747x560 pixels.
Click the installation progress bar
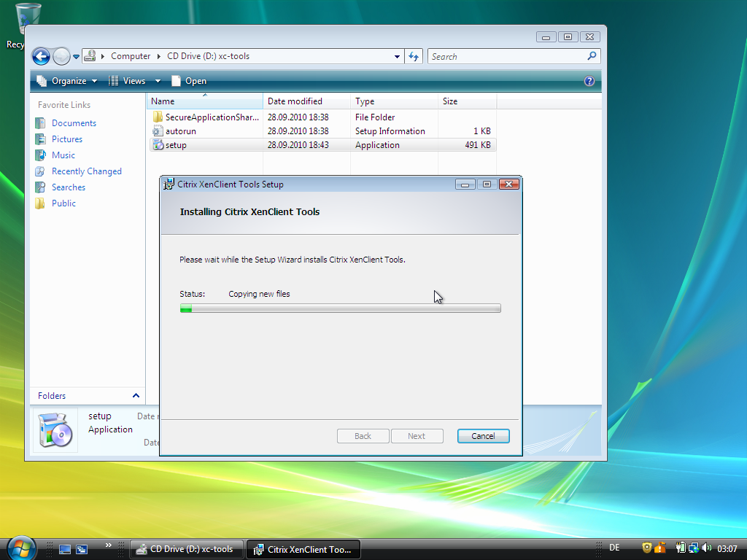pos(340,308)
